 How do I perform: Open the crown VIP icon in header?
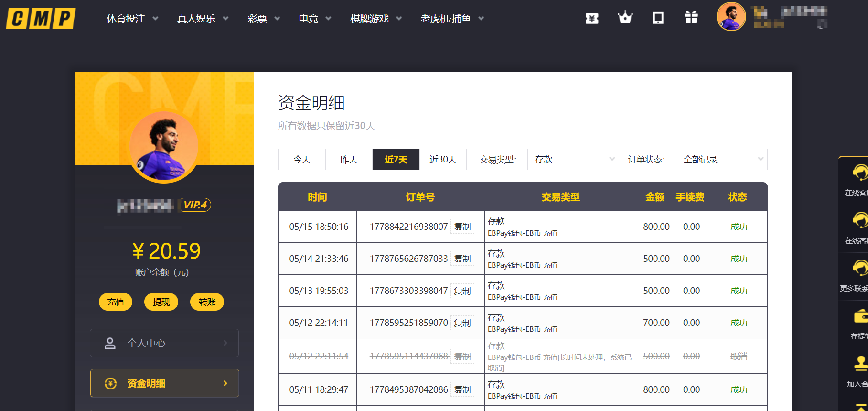tap(625, 18)
